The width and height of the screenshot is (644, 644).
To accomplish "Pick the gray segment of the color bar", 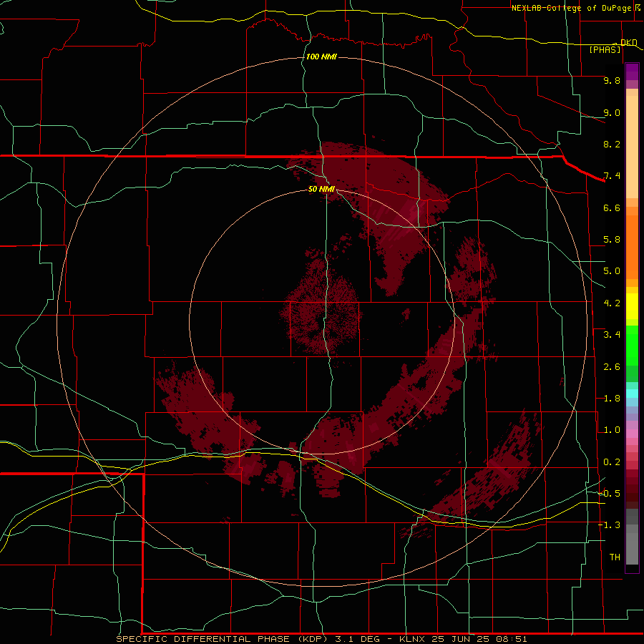I will click(x=632, y=545).
